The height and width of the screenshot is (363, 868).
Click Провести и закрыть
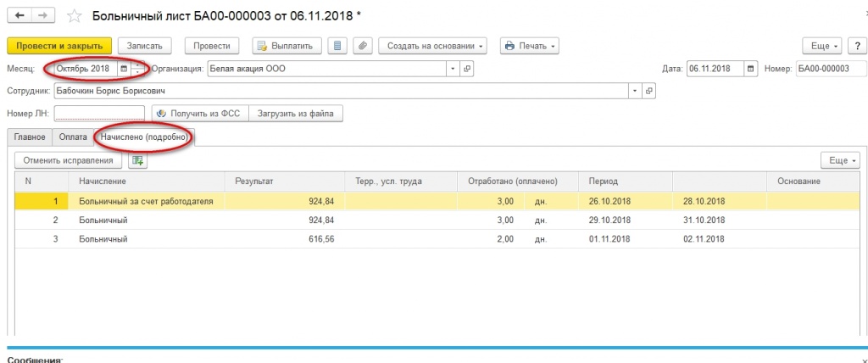[59, 46]
